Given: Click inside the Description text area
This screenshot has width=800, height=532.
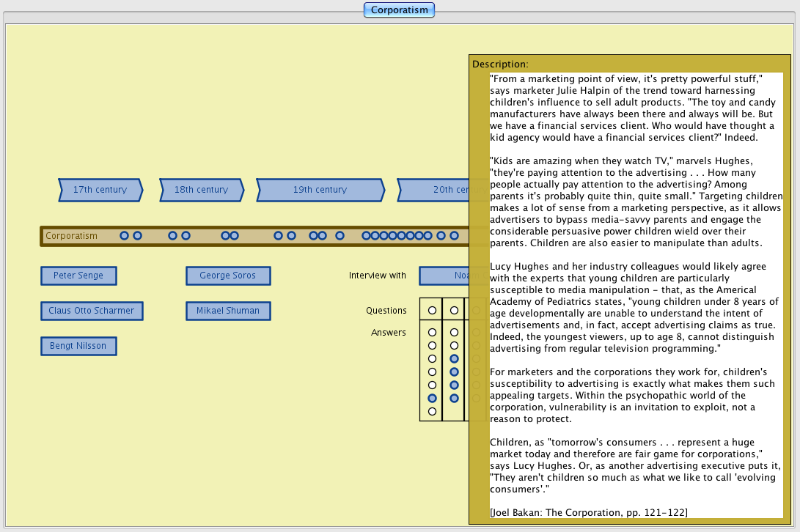Looking at the screenshot, I should pyautogui.click(x=635, y=293).
